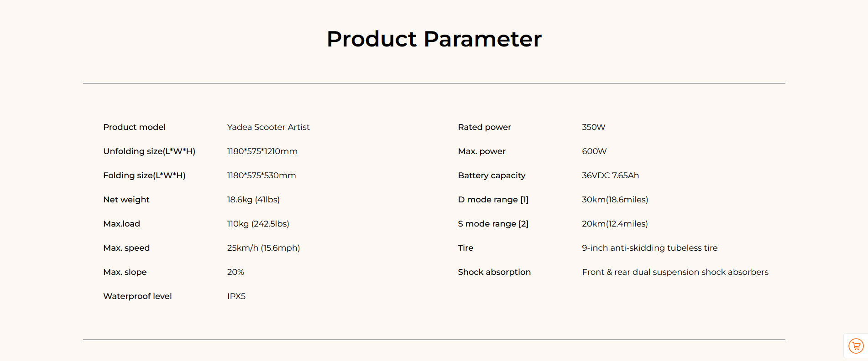
Task: Select the Max. slope 20% value
Action: (x=235, y=272)
